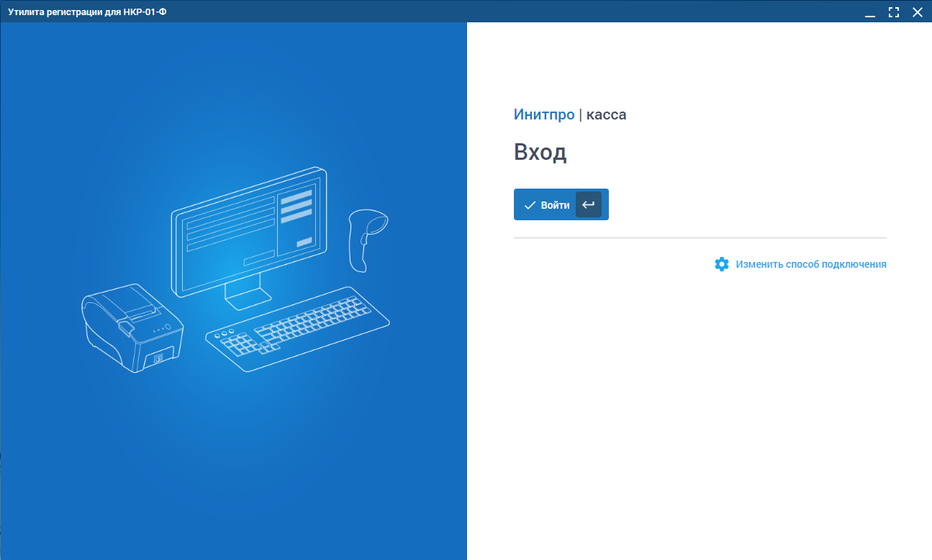Log in with the Войти button label

point(555,205)
